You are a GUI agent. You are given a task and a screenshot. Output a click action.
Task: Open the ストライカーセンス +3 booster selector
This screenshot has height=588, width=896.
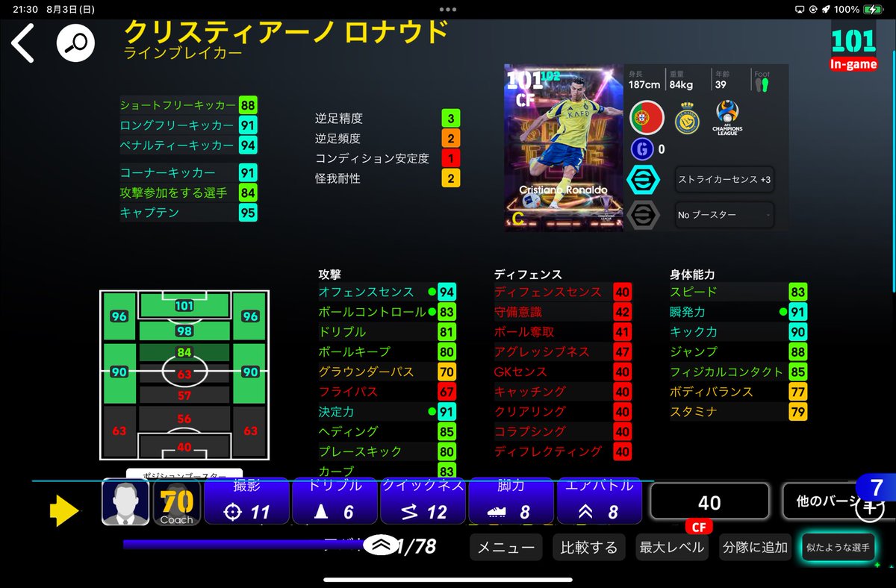pos(724,180)
